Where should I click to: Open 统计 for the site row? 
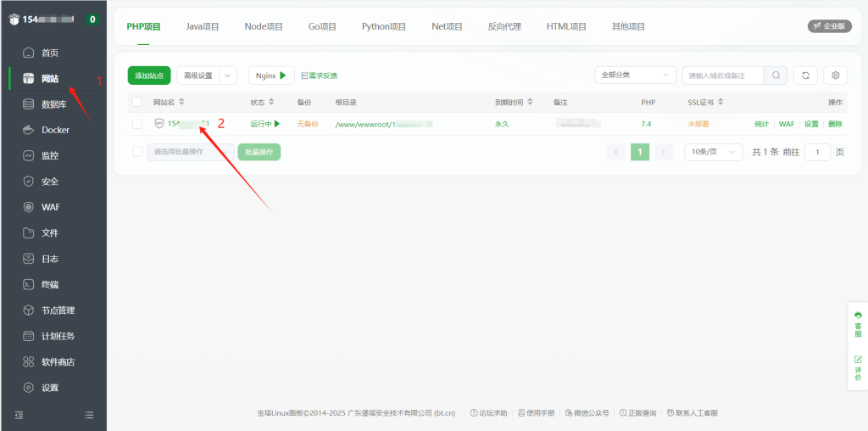[x=761, y=124]
